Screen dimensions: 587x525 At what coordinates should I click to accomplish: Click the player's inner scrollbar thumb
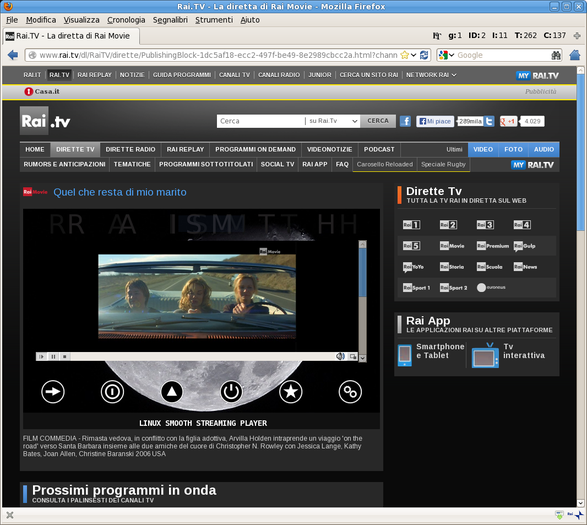tap(362, 272)
